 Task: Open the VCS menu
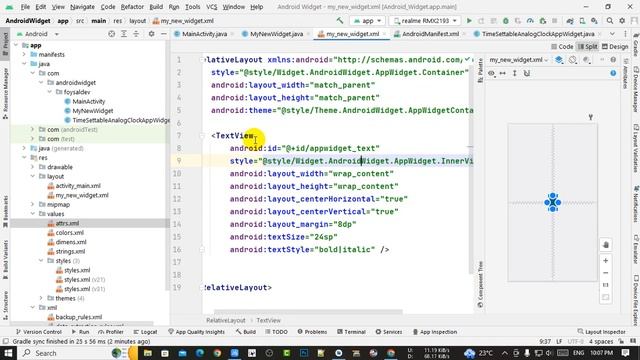pyautogui.click(x=211, y=7)
